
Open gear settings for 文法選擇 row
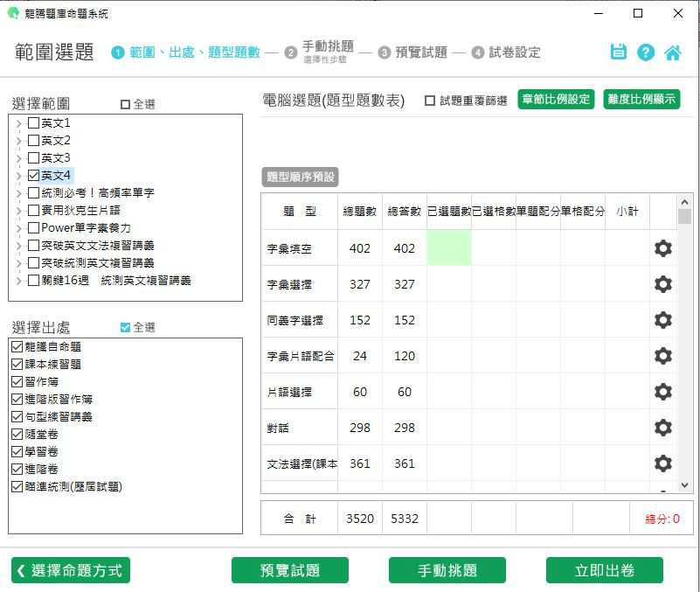click(x=663, y=463)
